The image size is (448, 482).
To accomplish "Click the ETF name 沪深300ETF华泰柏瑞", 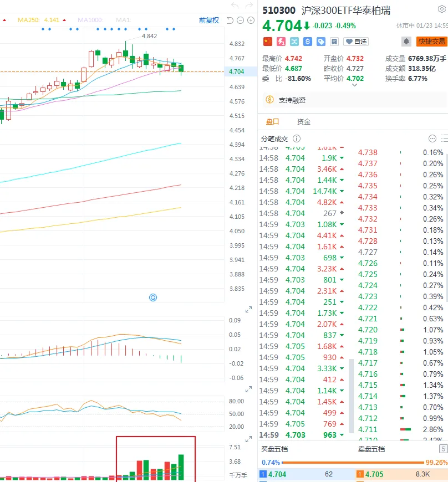I will point(346,11).
